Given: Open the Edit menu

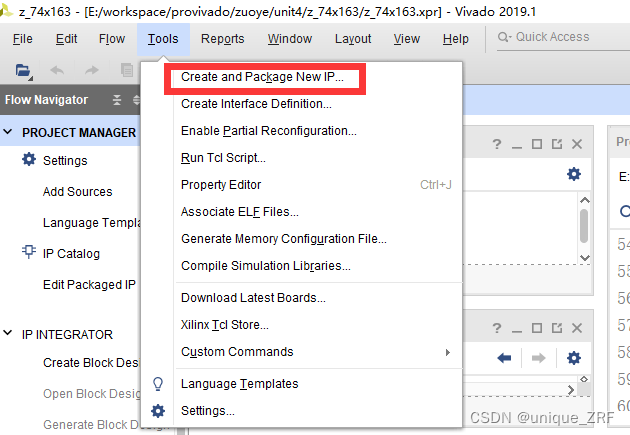Looking at the screenshot, I should pos(66,39).
